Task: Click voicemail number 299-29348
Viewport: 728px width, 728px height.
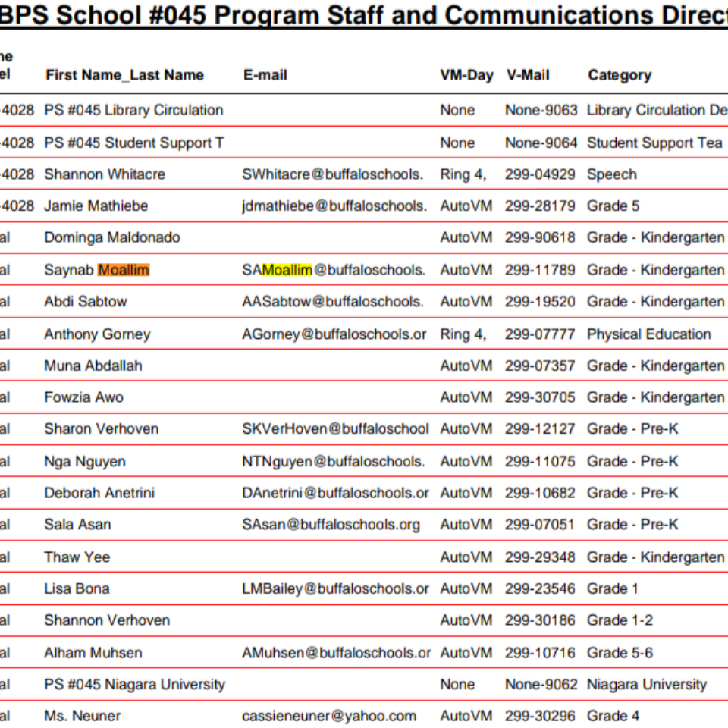Action: (541, 557)
